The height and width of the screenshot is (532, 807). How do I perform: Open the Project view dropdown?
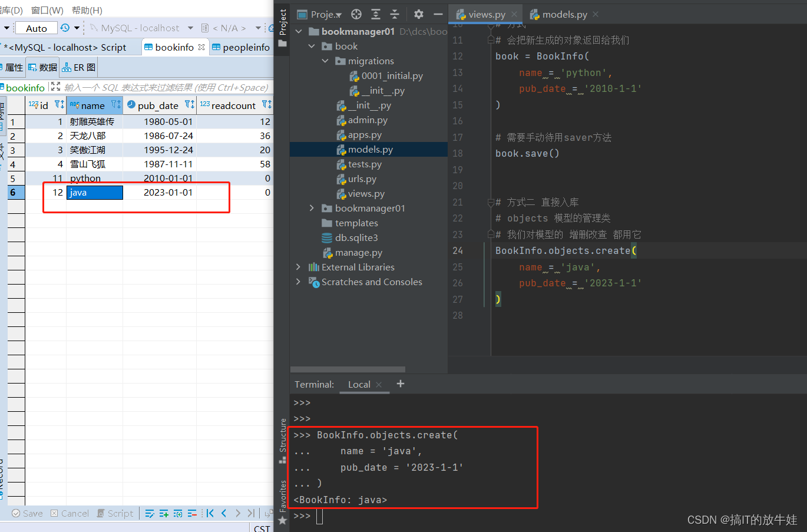point(320,14)
